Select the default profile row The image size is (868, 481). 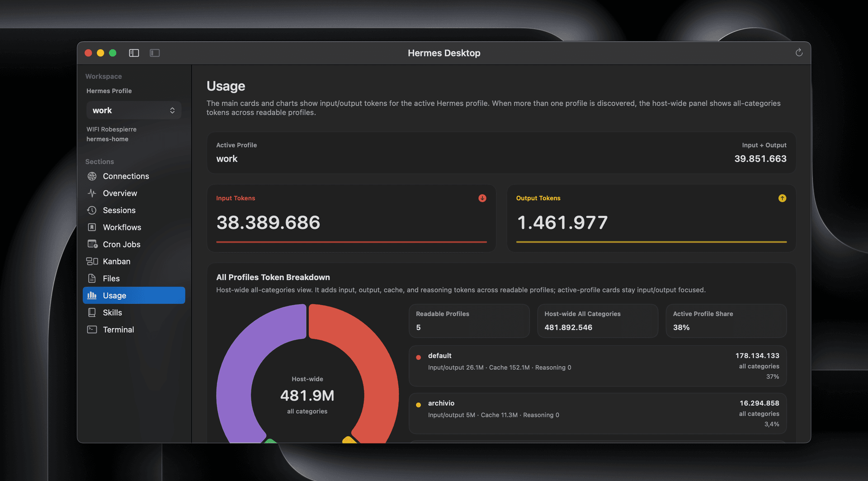click(598, 366)
